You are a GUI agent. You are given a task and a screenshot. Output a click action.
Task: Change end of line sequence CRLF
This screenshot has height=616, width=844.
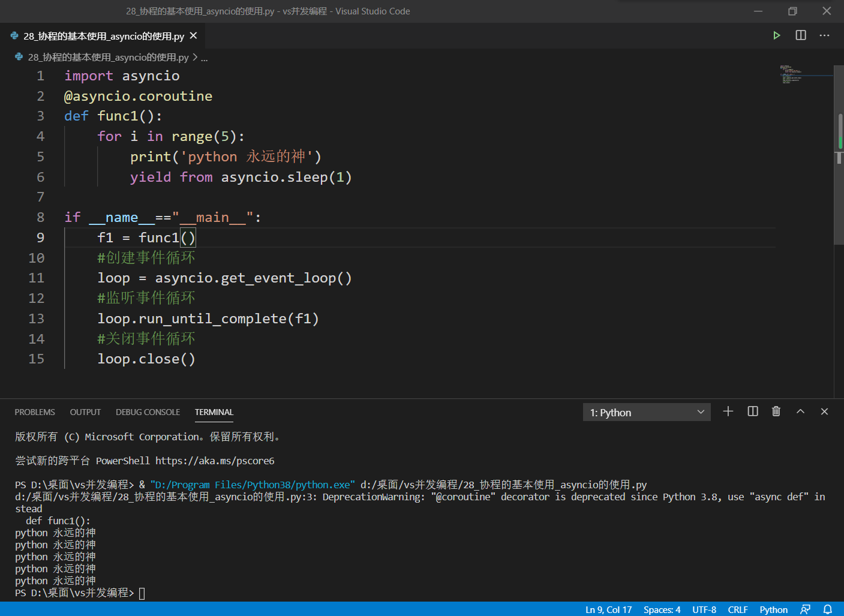(x=738, y=609)
